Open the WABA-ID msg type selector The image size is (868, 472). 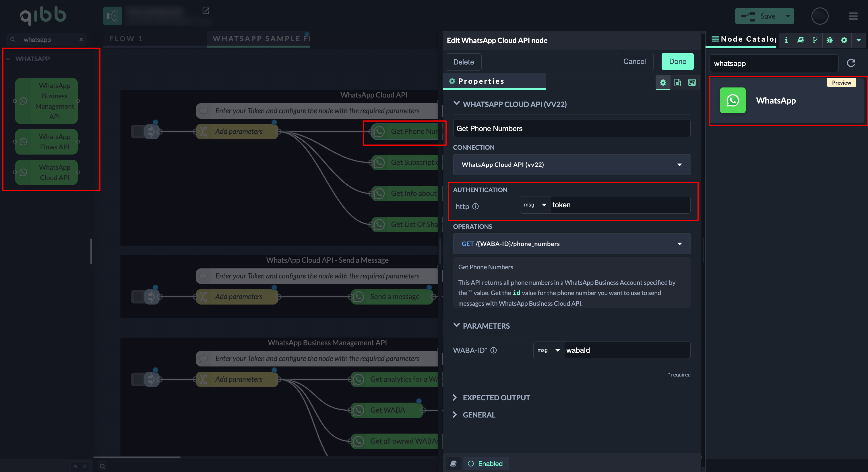(x=548, y=350)
